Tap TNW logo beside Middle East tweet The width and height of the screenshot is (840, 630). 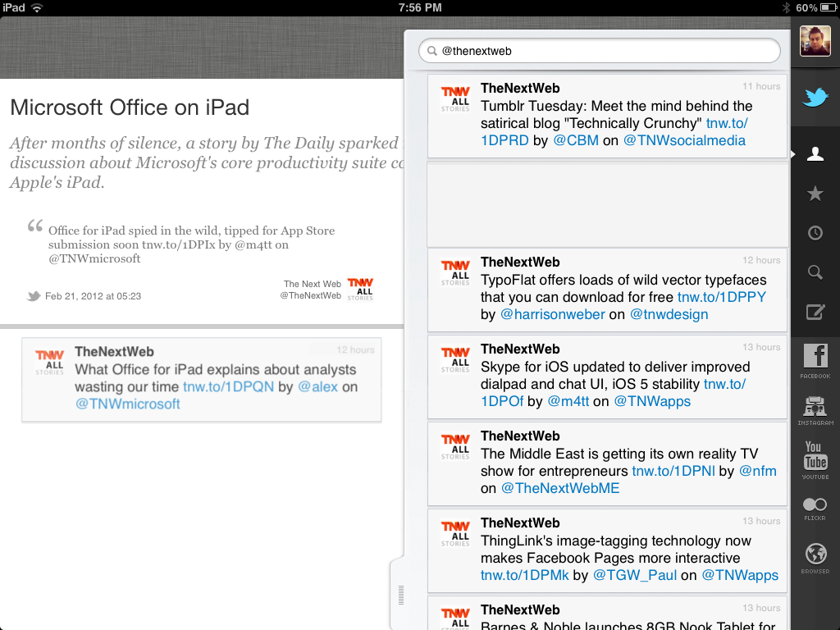(455, 447)
